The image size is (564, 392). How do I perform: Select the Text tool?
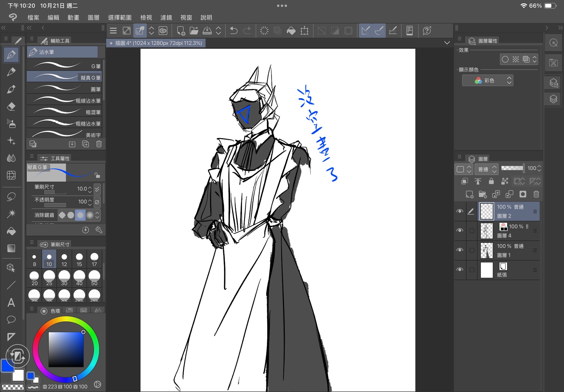tap(11, 303)
